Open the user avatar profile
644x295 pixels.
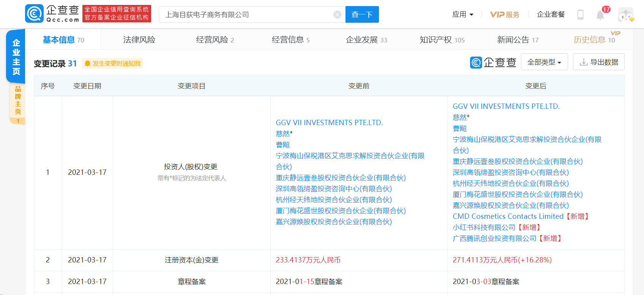click(x=626, y=15)
